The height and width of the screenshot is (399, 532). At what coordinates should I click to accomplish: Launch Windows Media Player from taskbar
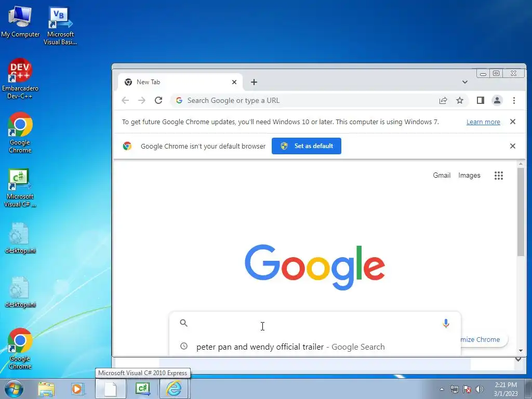(77, 389)
